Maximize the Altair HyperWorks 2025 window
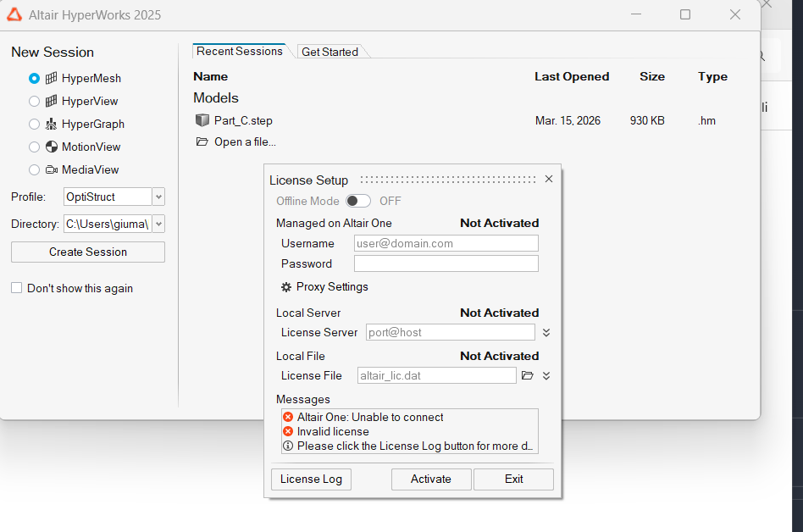The image size is (803, 532). point(685,14)
